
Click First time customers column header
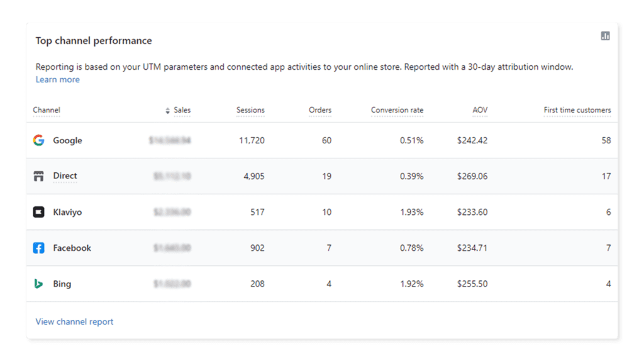click(x=577, y=110)
